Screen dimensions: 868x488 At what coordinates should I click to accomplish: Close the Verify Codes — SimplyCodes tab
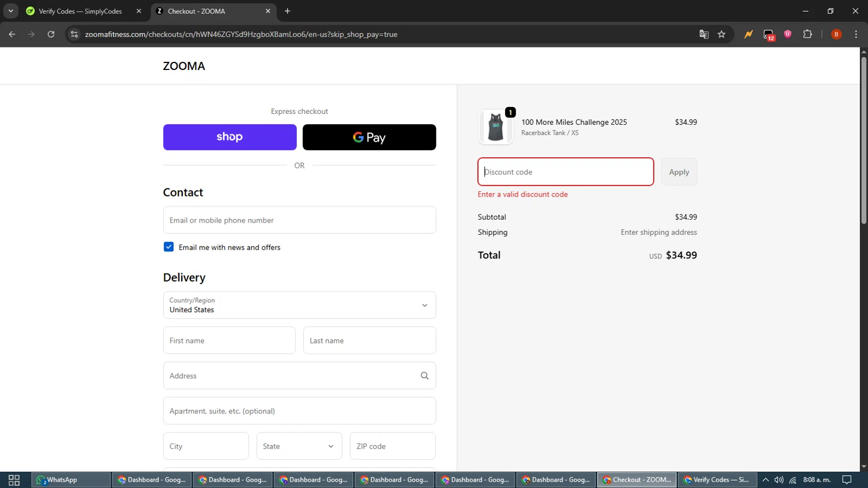pos(139,11)
